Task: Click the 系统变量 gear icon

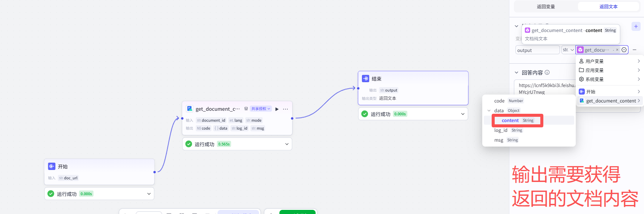Action: pos(581,79)
